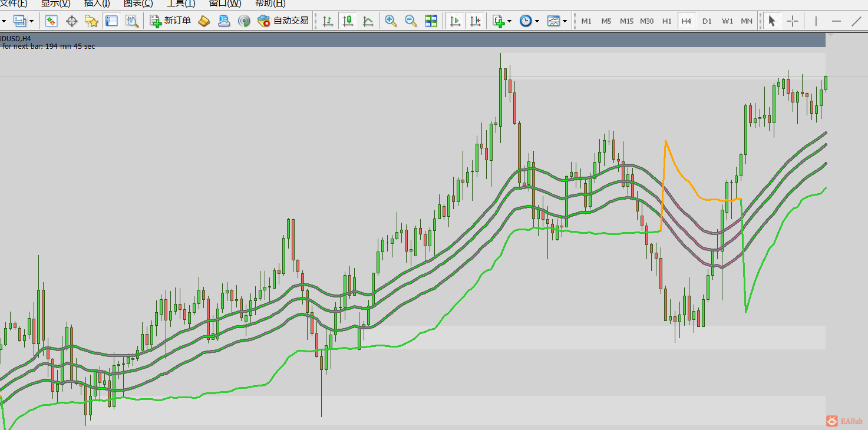Open the Profiles icon in the toolbar
Viewport: 868px width, 430px height.
click(x=20, y=21)
